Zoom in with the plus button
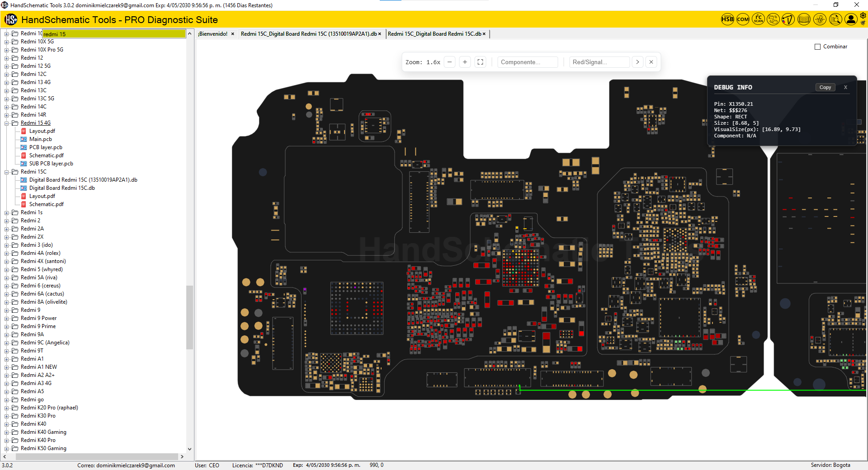 point(465,62)
